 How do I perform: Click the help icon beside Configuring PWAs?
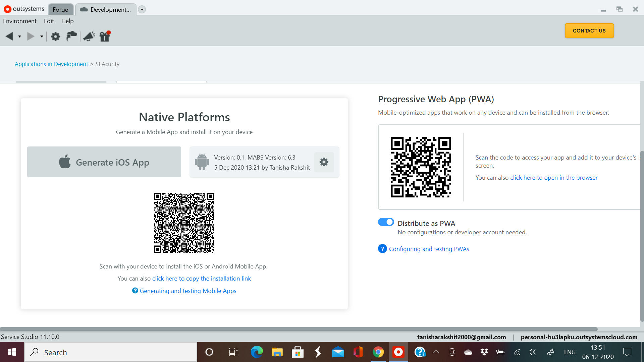(x=382, y=249)
